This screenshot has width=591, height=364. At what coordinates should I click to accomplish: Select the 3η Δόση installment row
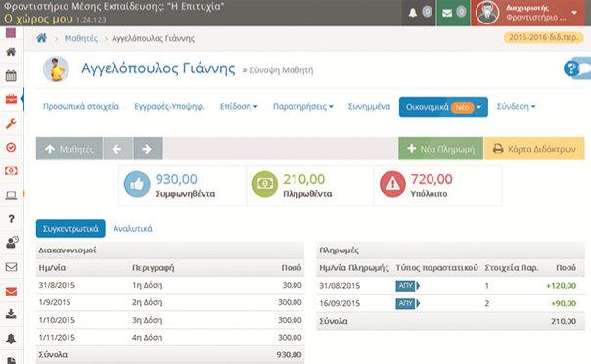click(x=170, y=320)
